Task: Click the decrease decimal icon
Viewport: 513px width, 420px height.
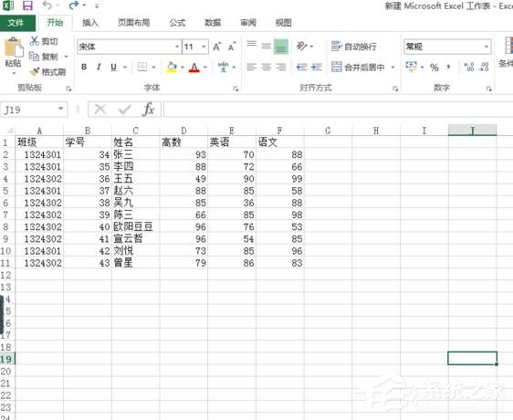Action: (x=484, y=67)
